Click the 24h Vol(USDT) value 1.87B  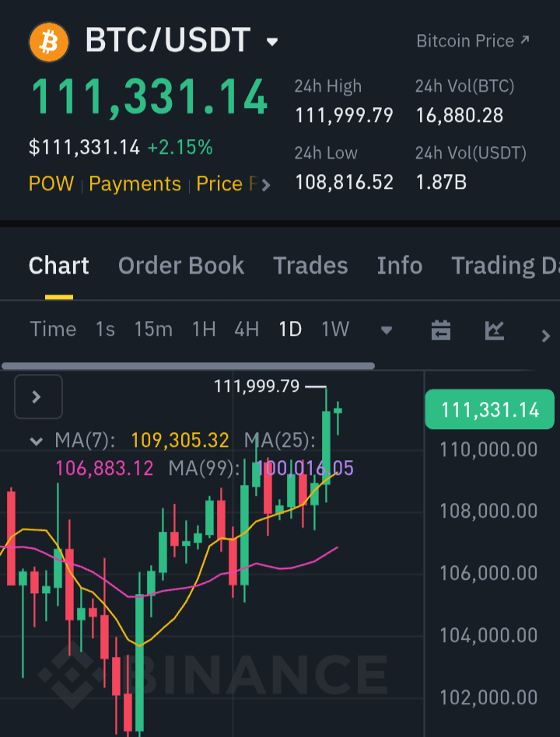pyautogui.click(x=441, y=183)
